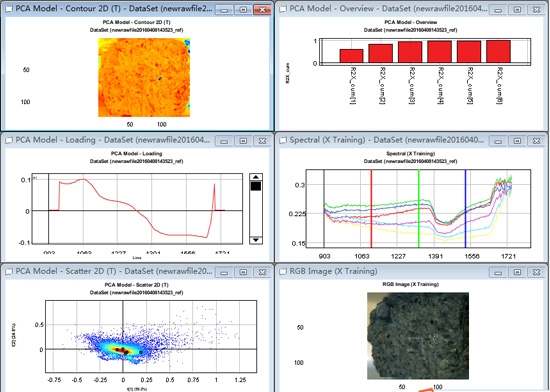
Task: Click the rock RGB image
Action: click(418, 336)
